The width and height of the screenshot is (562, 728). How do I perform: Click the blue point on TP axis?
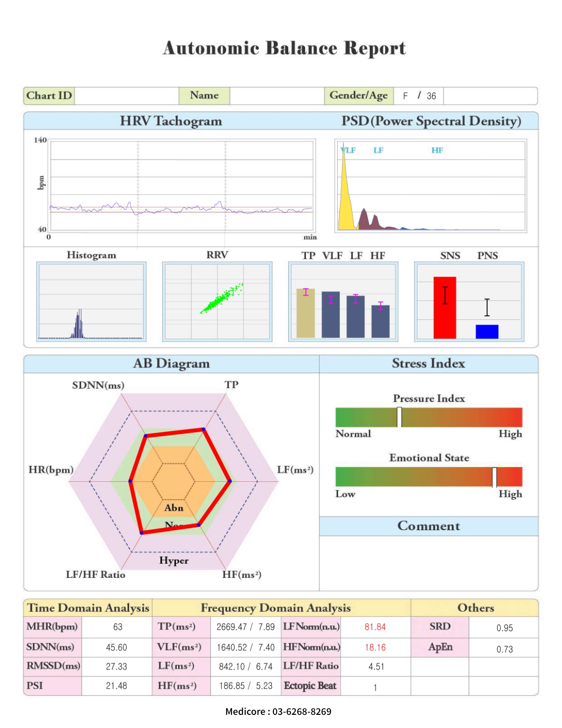coord(203,429)
